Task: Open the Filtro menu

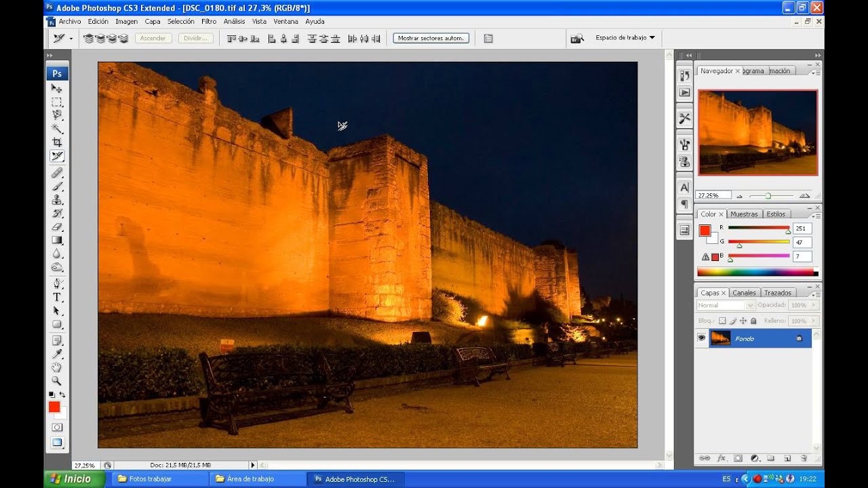Action: [209, 22]
